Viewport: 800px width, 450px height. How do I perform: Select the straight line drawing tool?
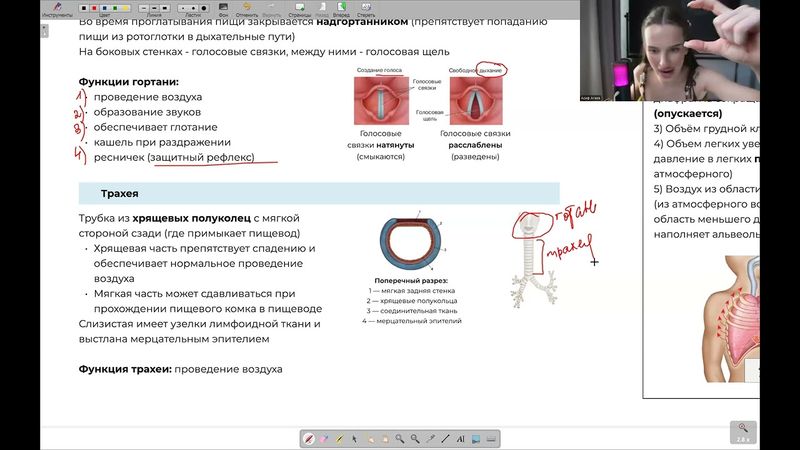pos(445,439)
